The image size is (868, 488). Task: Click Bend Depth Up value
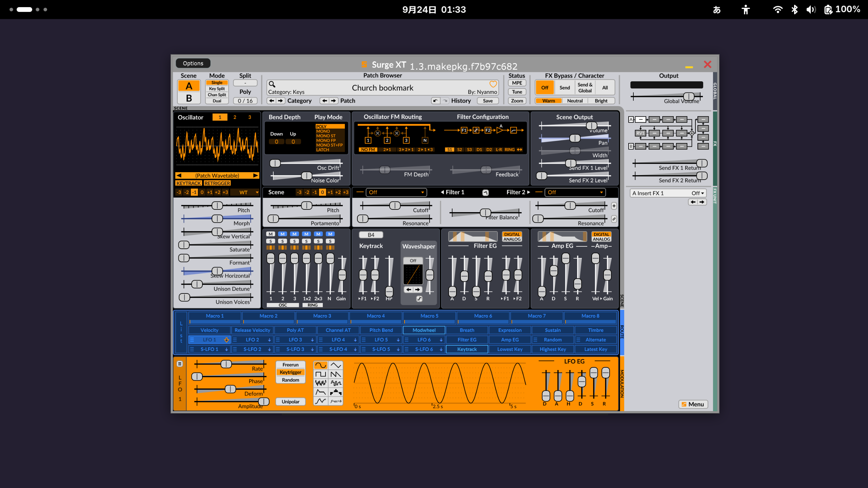pos(293,142)
